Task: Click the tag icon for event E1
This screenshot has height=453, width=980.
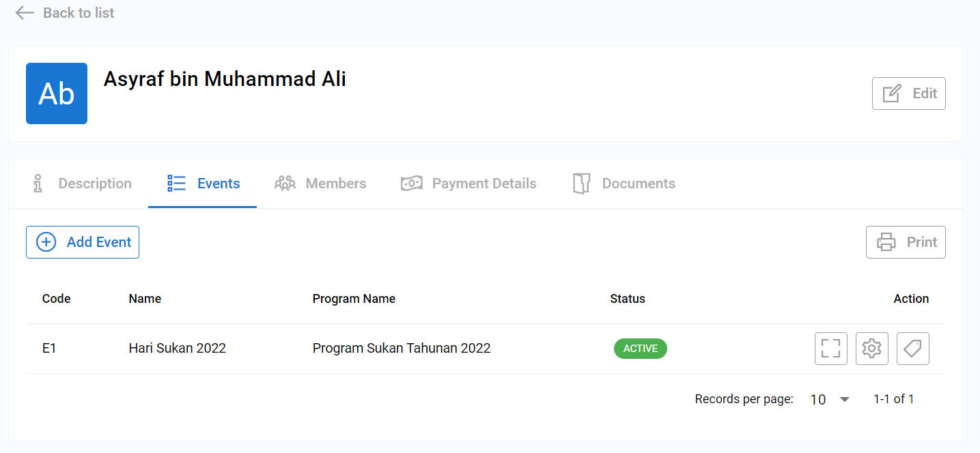Action: pos(913,349)
